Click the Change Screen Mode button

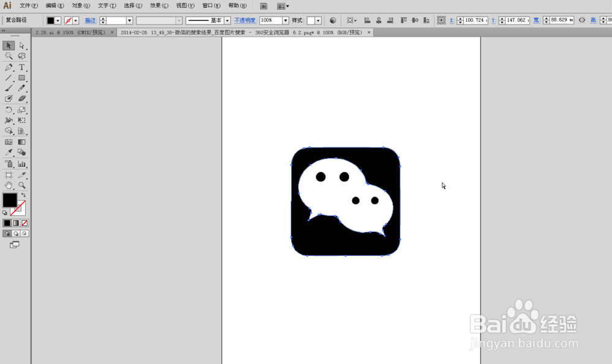click(x=15, y=245)
